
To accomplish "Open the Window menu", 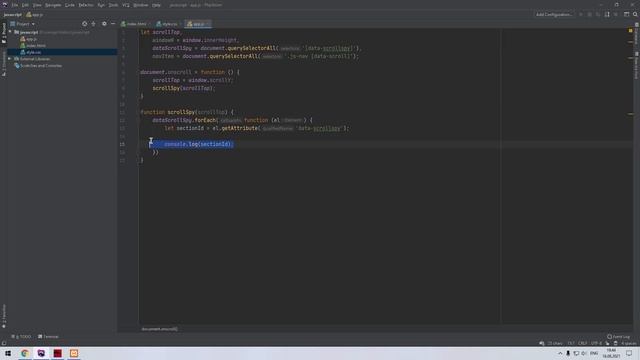I will point(141,5).
